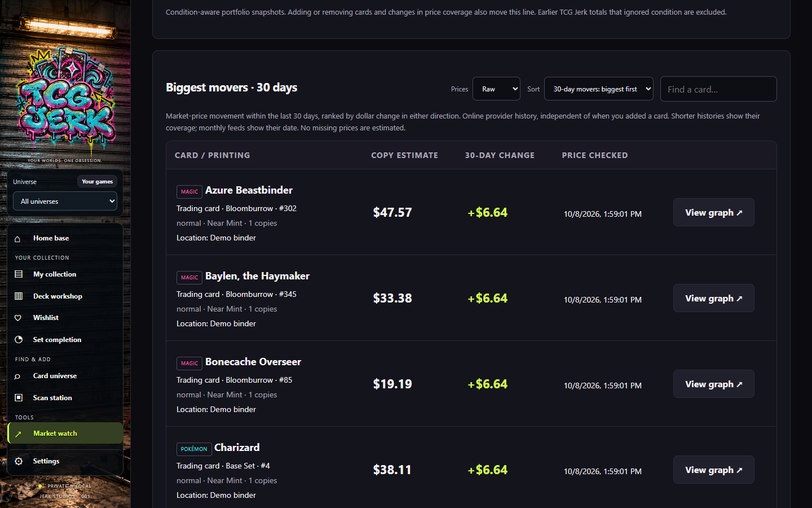The height and width of the screenshot is (508, 812).
Task: Open Home base page
Action: pyautogui.click(x=65, y=238)
